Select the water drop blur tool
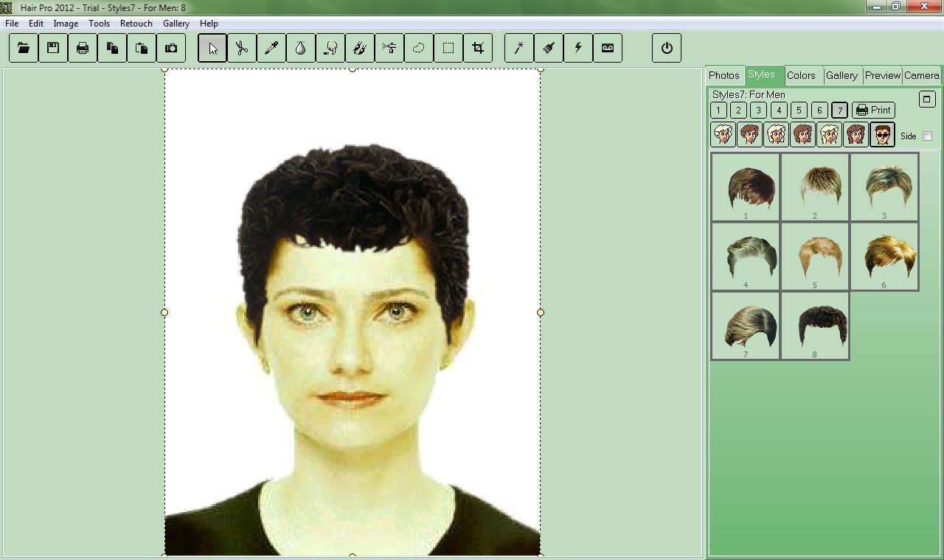Viewport: 944px width, 560px height. pos(301,48)
